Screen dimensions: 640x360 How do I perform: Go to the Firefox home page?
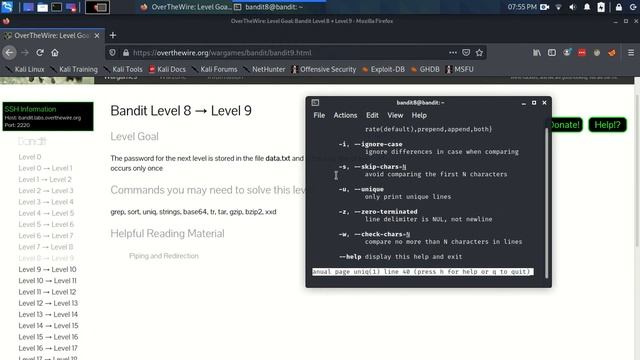click(55, 53)
